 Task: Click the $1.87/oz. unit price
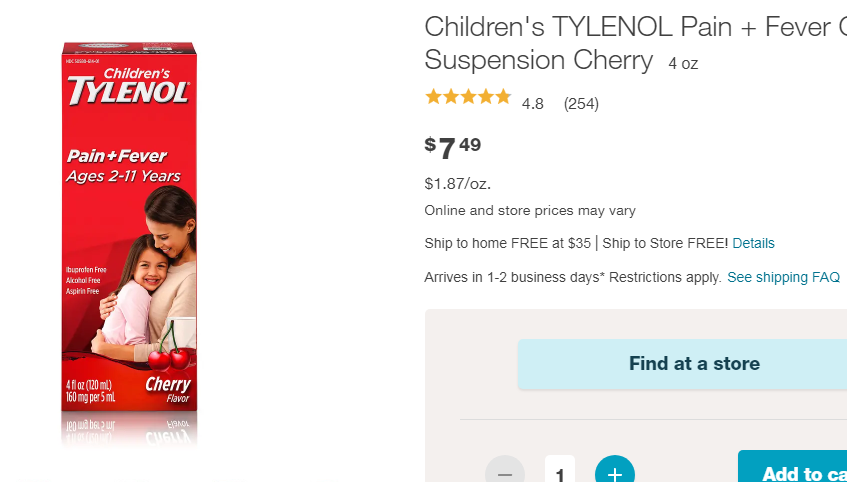pyautogui.click(x=458, y=184)
